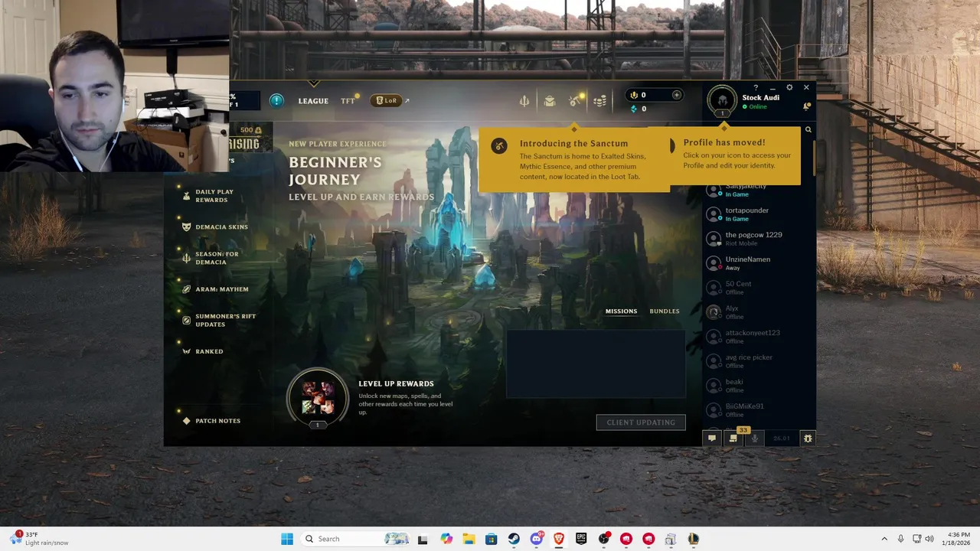This screenshot has width=980, height=551.
Task: Open Steam from the taskbar
Action: (x=514, y=539)
